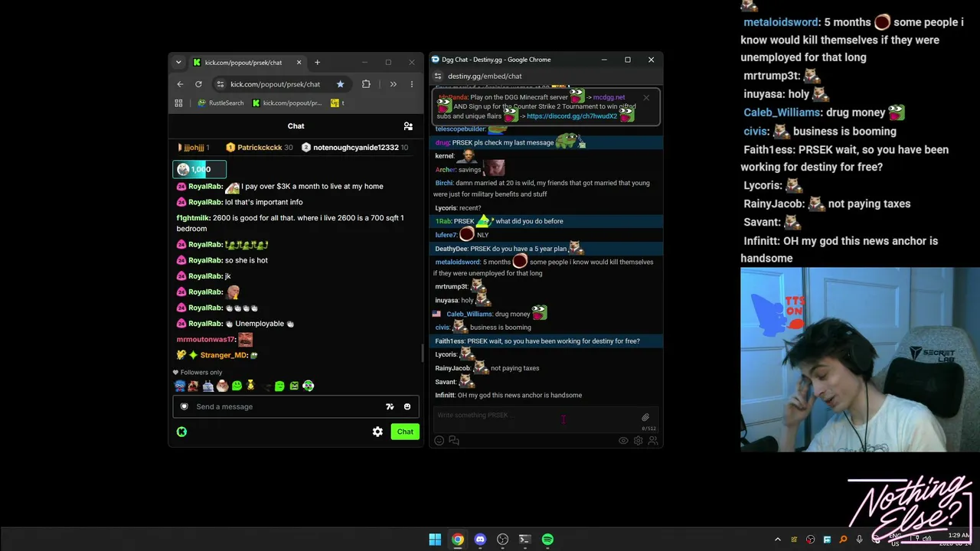Reload the Kick chat page
This screenshot has width=980, height=551.
coord(198,84)
